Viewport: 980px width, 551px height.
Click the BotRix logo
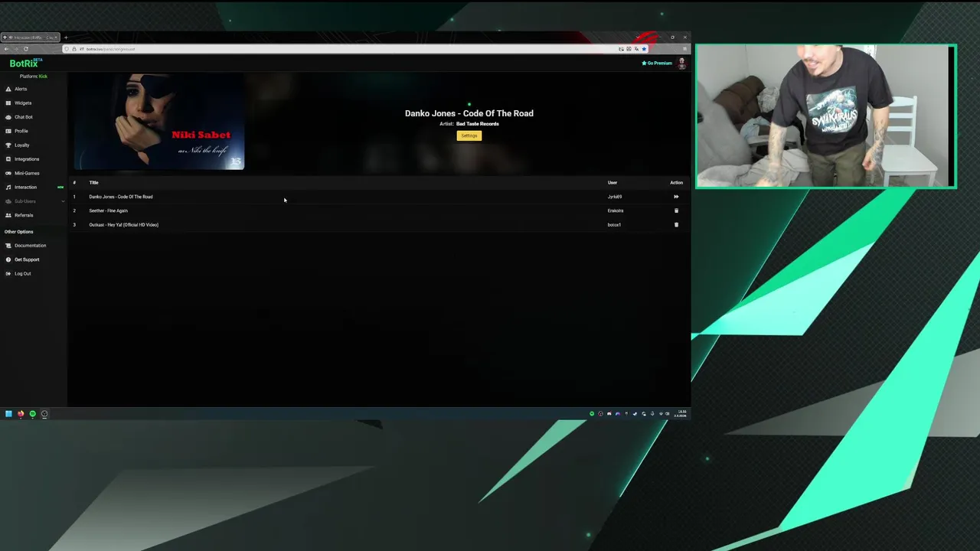24,64
